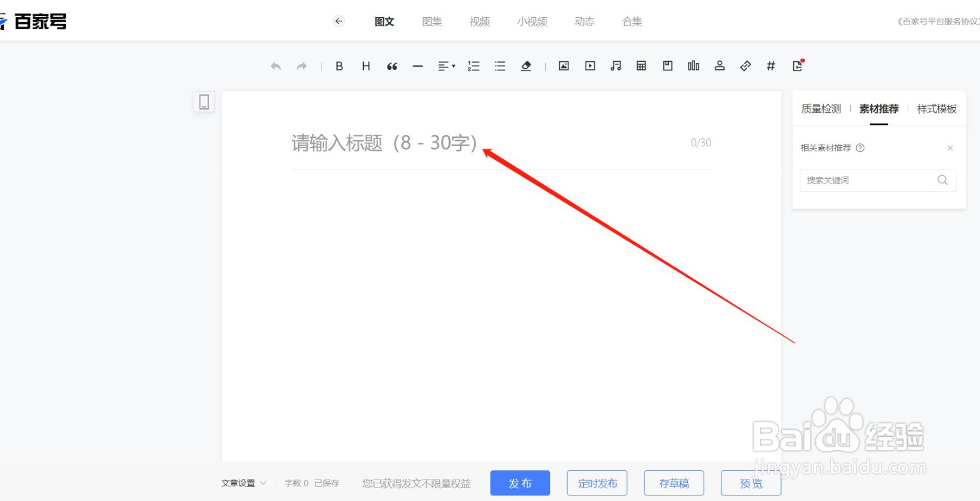Insert a table
Viewport: 980px width, 501px height.
click(641, 66)
